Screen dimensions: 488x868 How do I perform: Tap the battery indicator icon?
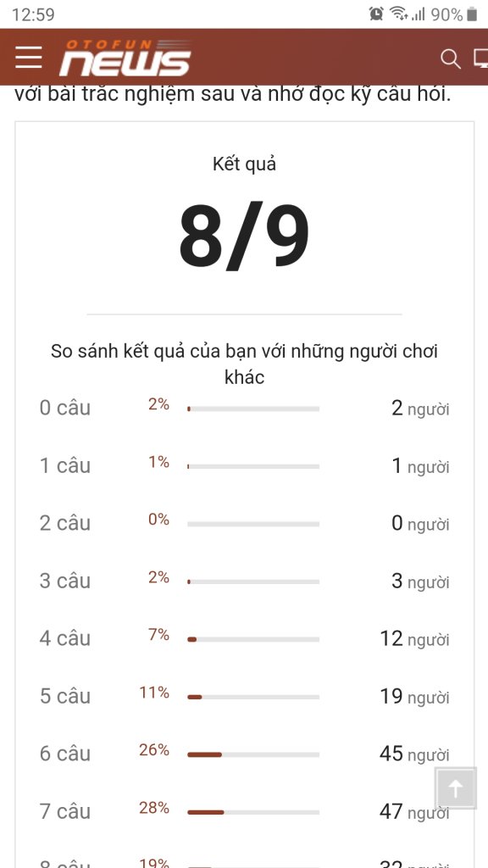[472, 14]
